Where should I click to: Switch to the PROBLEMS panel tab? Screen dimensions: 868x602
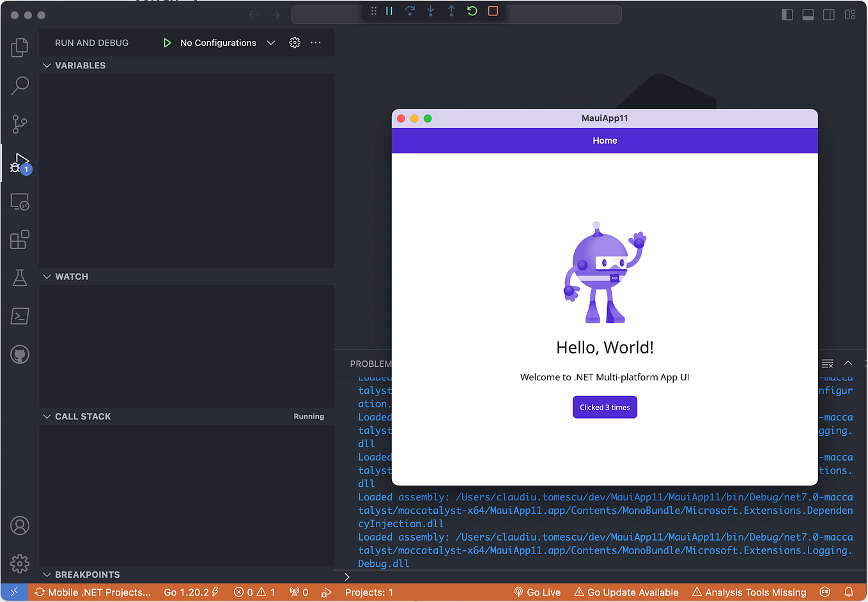[370, 364]
